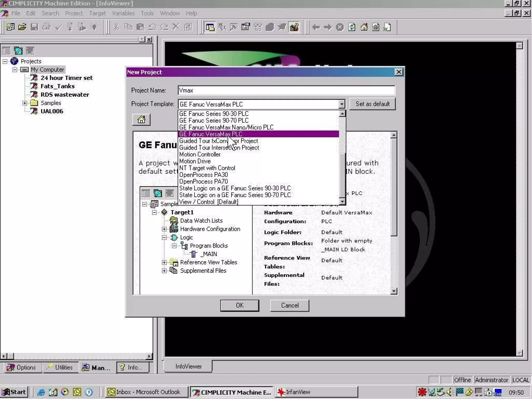Click the home button in New Project dialog
The height and width of the screenshot is (399, 532).
(x=141, y=119)
